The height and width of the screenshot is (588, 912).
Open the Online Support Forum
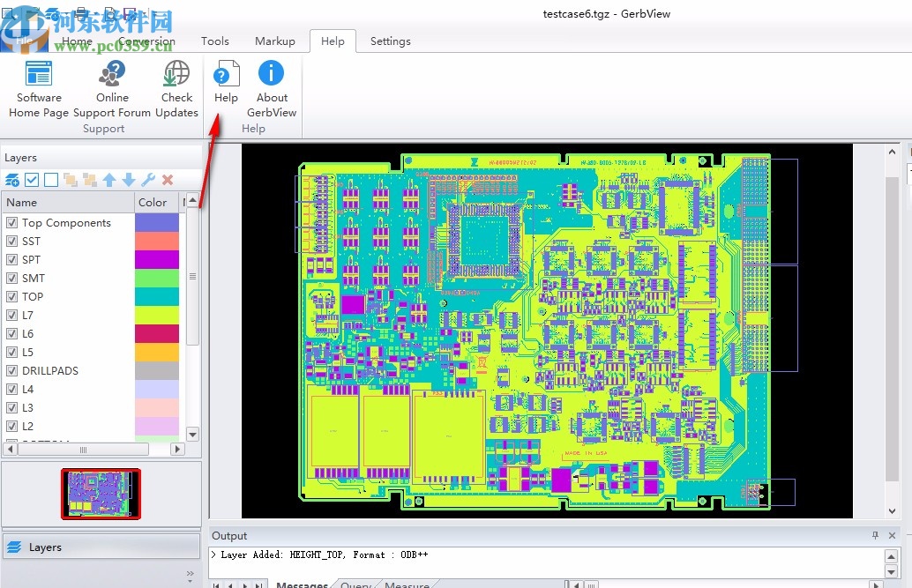pyautogui.click(x=112, y=88)
